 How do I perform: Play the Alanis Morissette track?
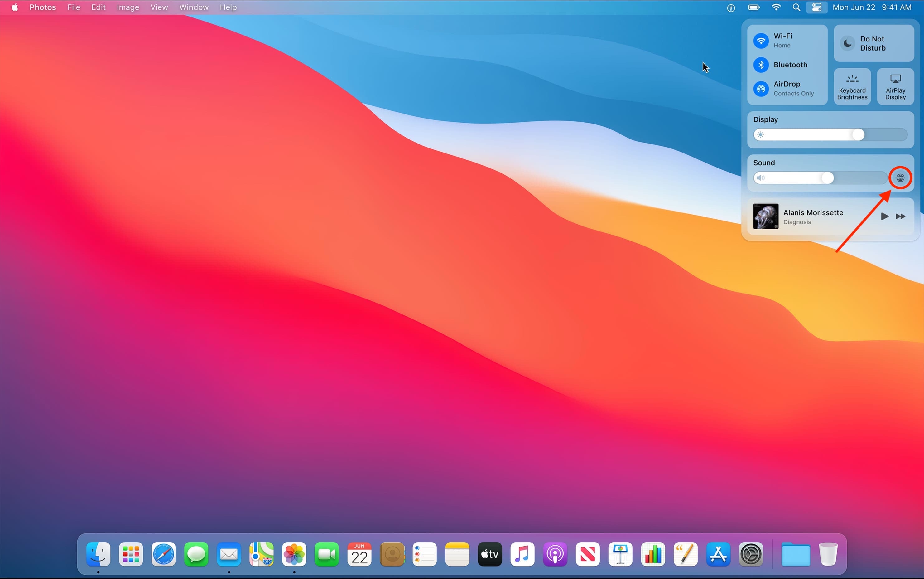[x=884, y=217]
